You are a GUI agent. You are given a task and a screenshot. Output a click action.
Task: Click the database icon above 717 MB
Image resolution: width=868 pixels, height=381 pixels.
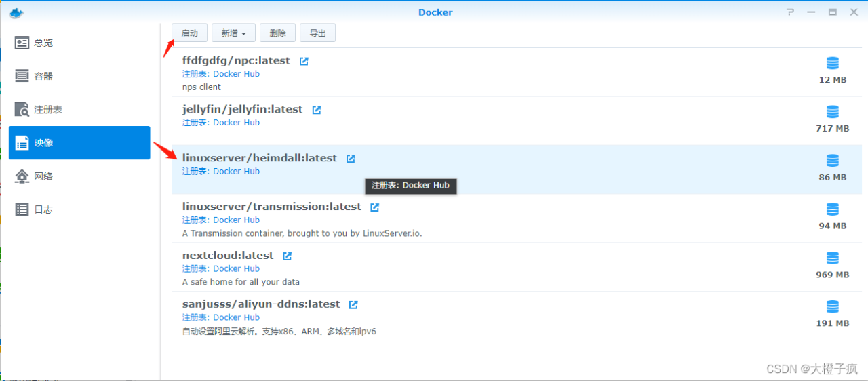coord(833,112)
